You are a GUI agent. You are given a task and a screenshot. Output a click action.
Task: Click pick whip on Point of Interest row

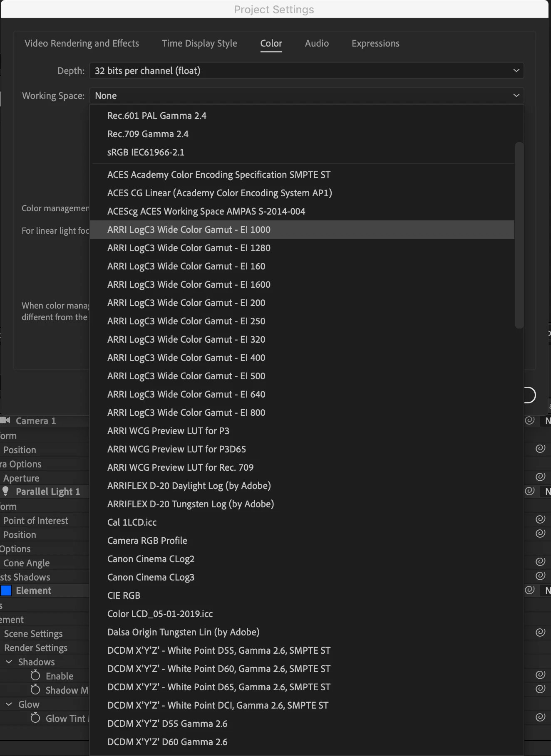click(x=541, y=519)
